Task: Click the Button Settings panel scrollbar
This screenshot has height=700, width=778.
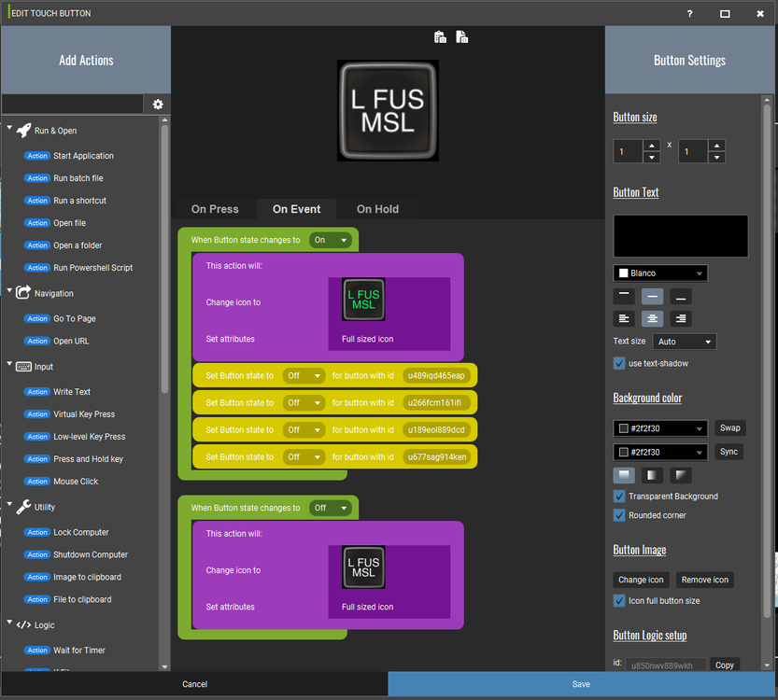Action: coord(767,361)
